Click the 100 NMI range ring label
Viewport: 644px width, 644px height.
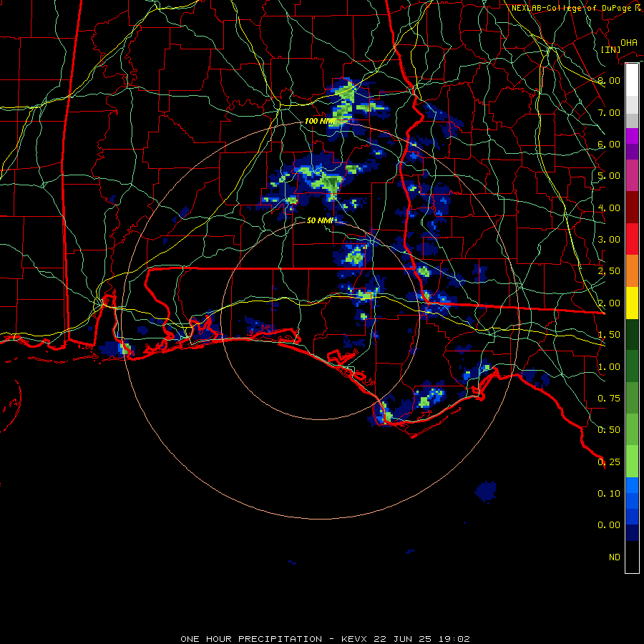(x=320, y=121)
